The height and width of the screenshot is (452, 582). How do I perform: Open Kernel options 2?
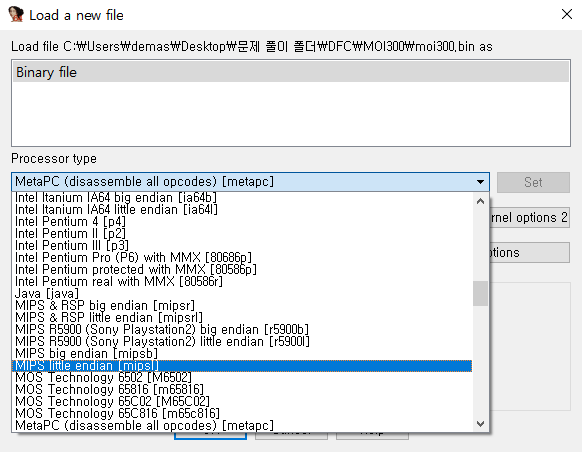coord(529,217)
